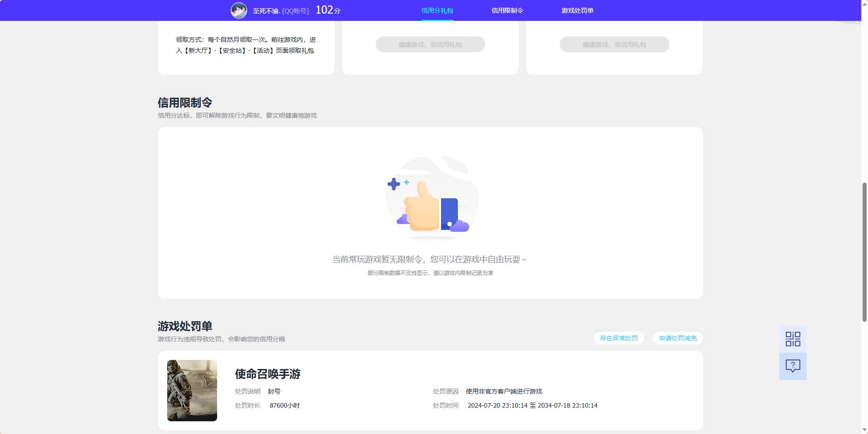The height and width of the screenshot is (434, 868).
Task: Click subtitle 游戏行为违规导致处罚，会影响您的信用分哦
Action: pos(221,339)
